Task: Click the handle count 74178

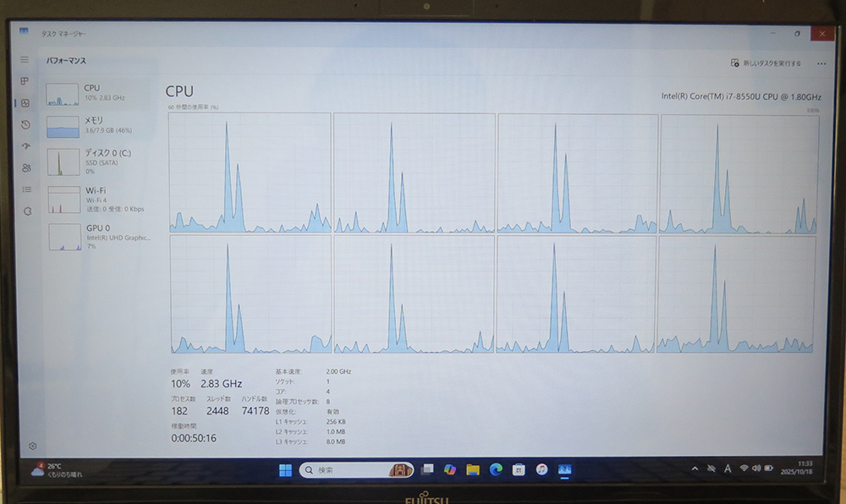Action: 255,411
